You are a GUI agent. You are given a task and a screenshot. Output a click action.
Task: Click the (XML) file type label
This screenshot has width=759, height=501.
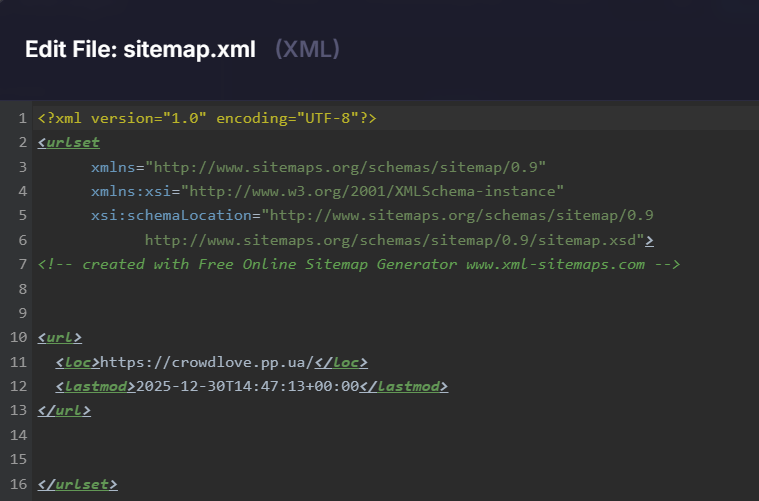tap(307, 49)
